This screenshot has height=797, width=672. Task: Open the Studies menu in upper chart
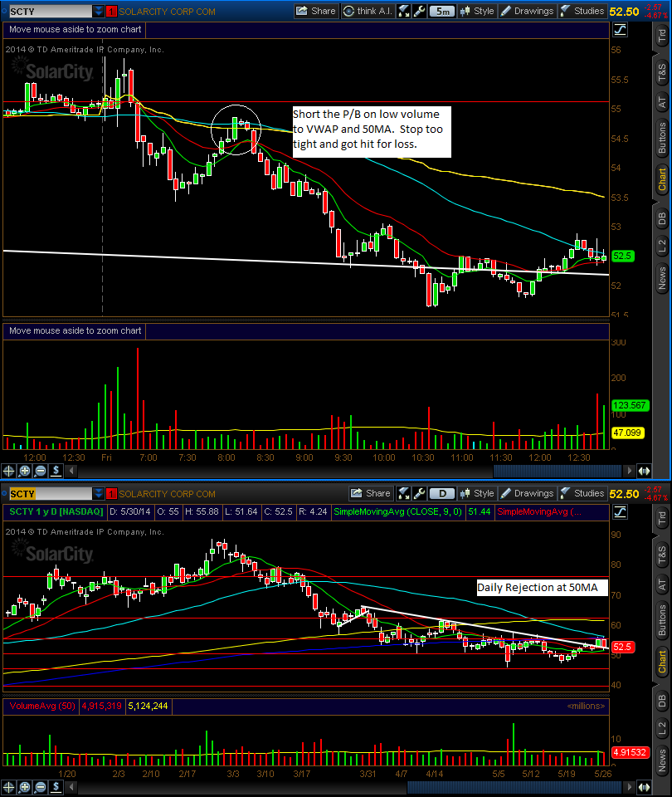582,11
